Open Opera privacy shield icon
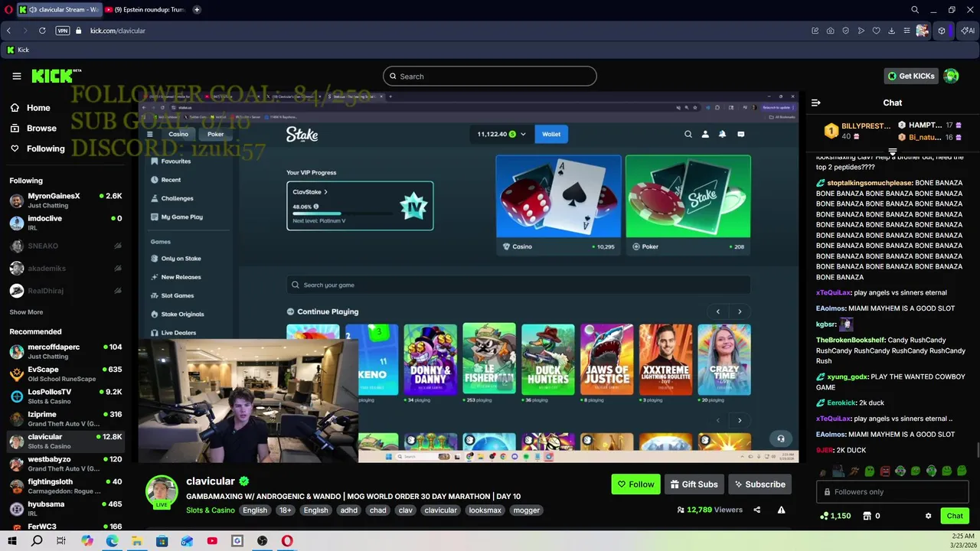This screenshot has width=980, height=551. click(x=845, y=31)
